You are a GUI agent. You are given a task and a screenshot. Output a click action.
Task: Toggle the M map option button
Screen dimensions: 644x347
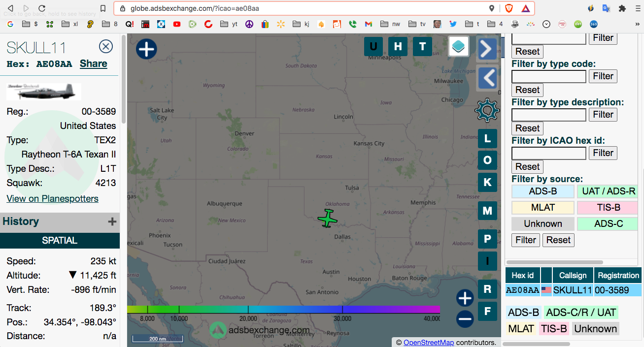coord(487,211)
